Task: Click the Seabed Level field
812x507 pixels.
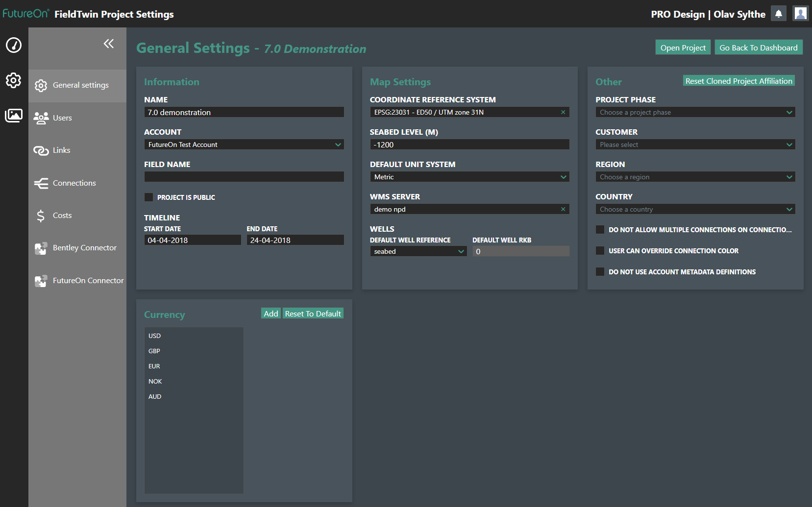Action: click(x=469, y=145)
